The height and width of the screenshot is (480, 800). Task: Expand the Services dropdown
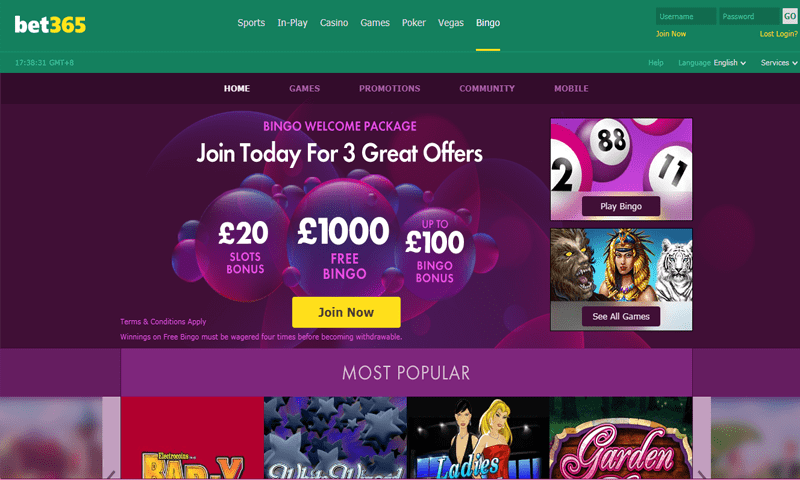click(779, 63)
